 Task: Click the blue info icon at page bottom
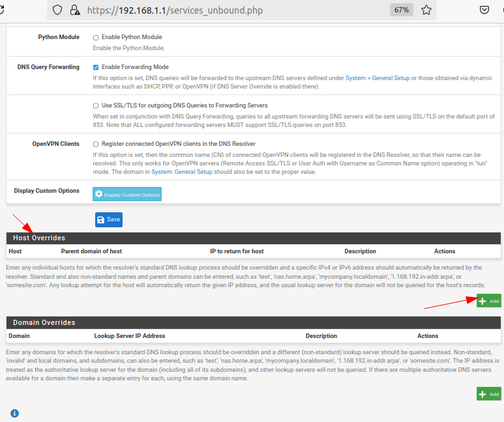14,413
